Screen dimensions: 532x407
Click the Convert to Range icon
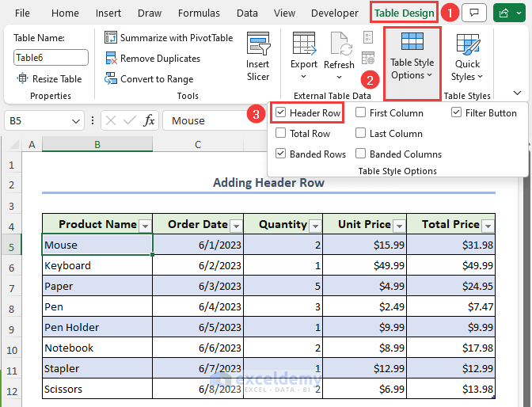(111, 78)
